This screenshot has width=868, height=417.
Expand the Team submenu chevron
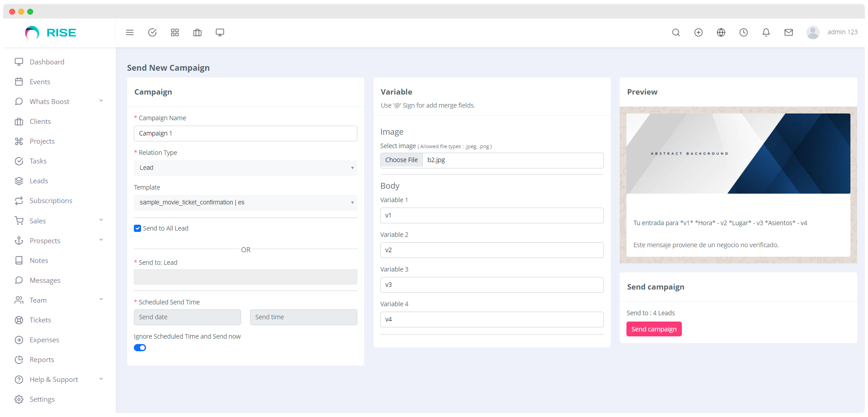pos(101,299)
